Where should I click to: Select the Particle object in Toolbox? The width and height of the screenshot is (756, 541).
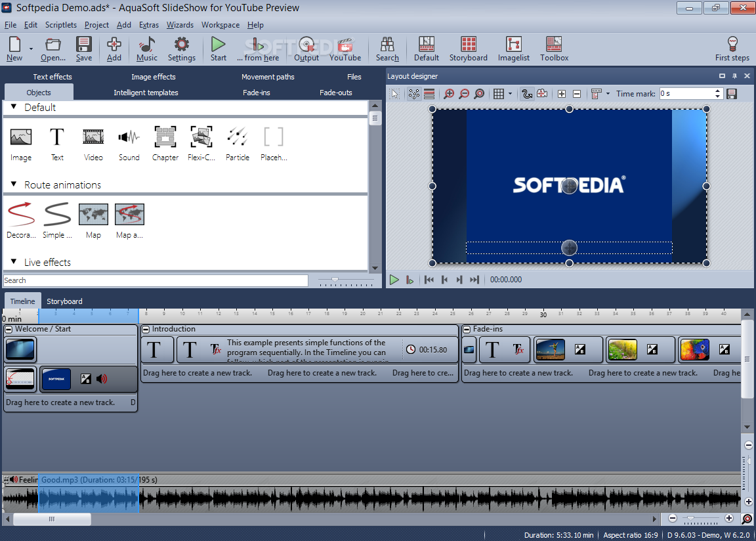click(x=237, y=144)
